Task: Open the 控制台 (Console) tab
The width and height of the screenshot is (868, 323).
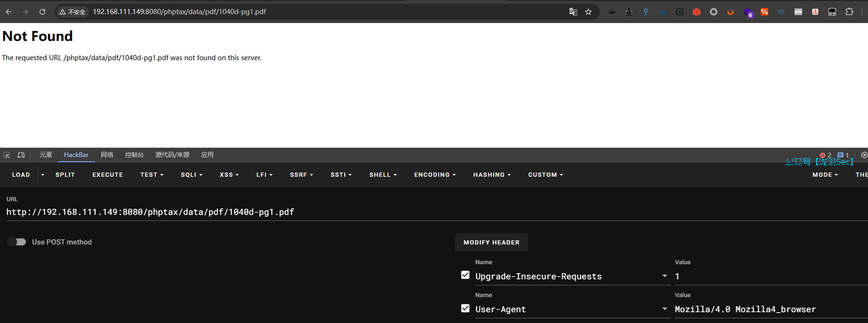Action: click(134, 155)
